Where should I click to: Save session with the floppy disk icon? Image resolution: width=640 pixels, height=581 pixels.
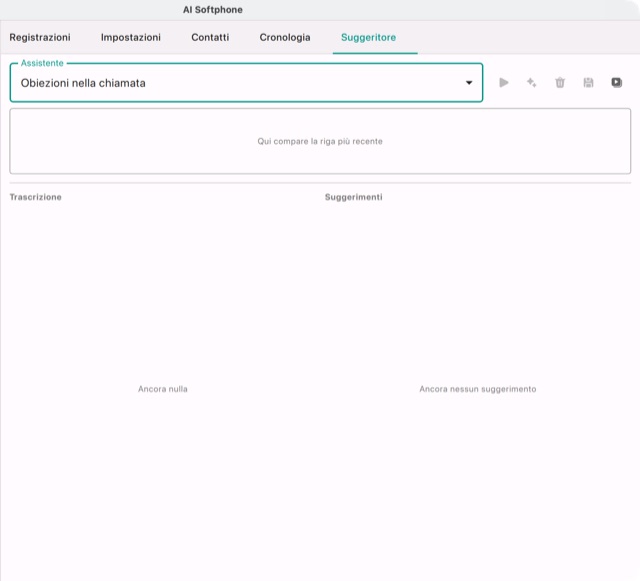[x=588, y=83]
